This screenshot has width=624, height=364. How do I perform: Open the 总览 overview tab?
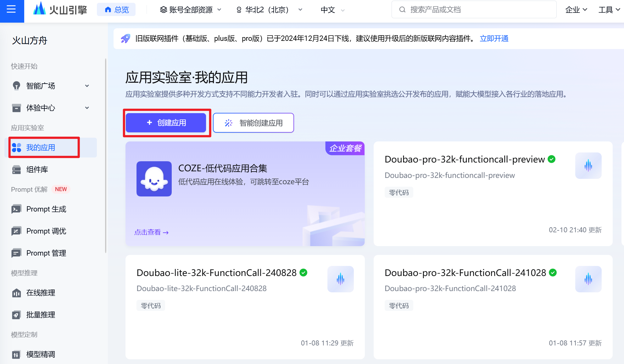tap(116, 10)
